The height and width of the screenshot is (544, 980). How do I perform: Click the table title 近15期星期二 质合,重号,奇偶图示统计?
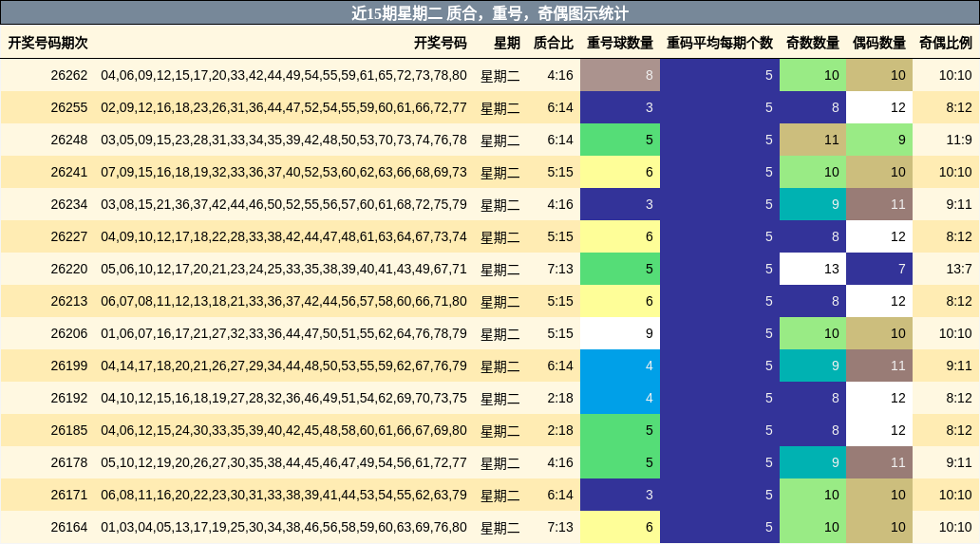click(x=490, y=13)
